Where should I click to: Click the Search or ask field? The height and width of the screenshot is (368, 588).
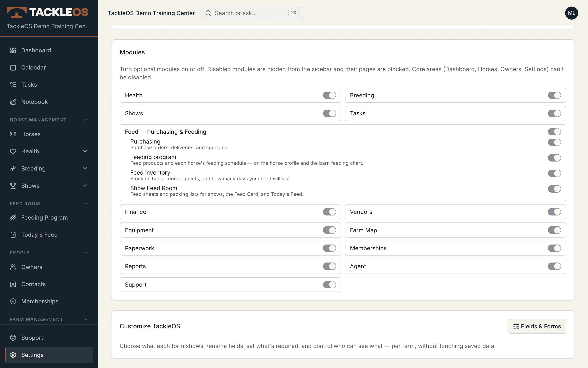[252, 13]
